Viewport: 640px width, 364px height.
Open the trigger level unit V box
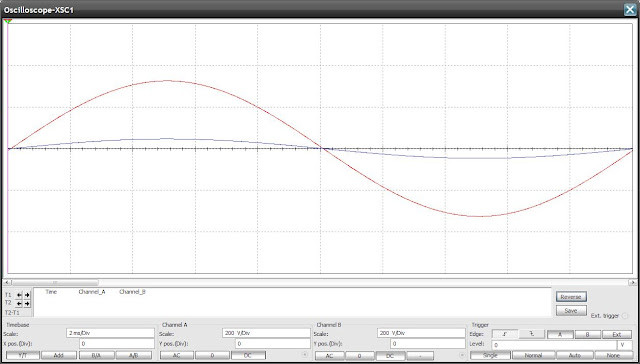[x=624, y=345]
